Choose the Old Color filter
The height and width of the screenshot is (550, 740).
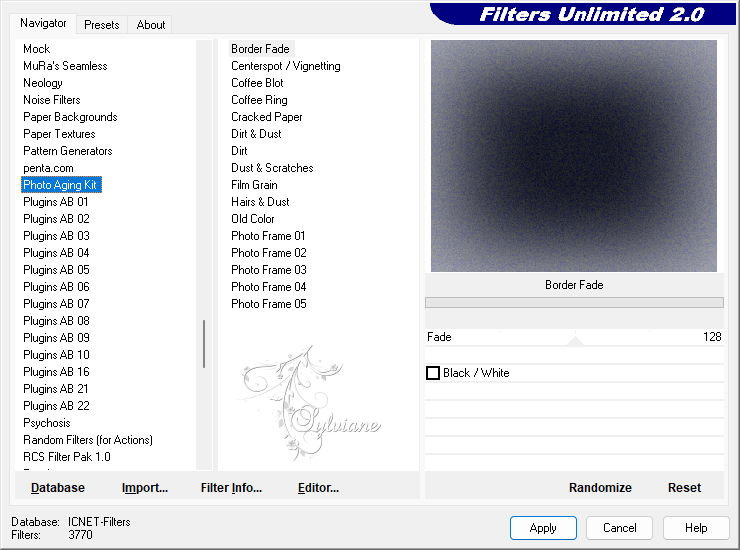point(252,219)
